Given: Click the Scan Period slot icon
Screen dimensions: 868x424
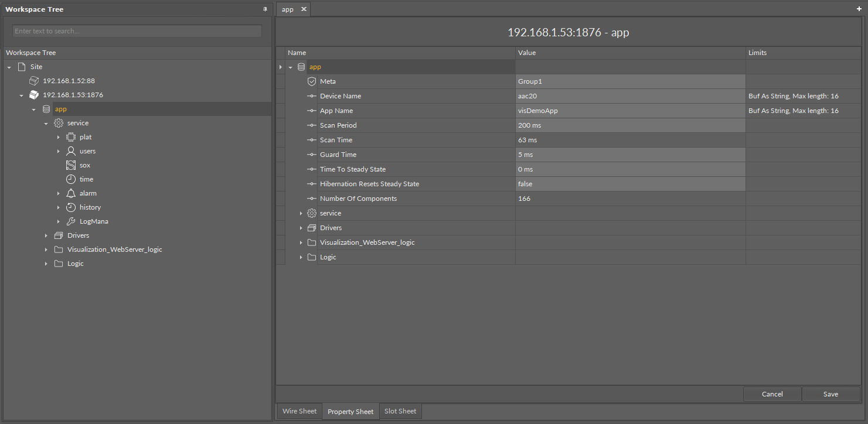Looking at the screenshot, I should coord(312,125).
